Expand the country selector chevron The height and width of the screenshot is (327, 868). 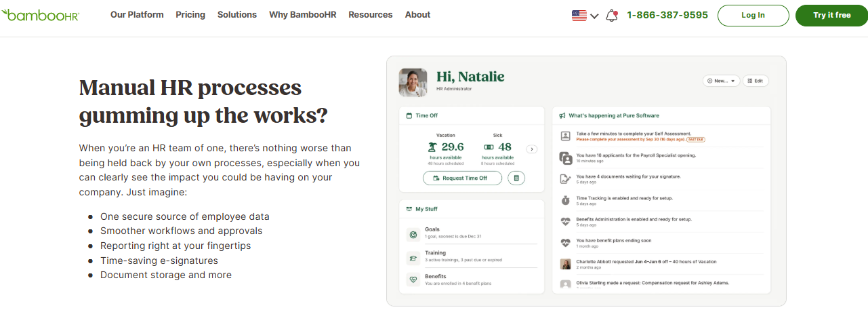point(594,16)
